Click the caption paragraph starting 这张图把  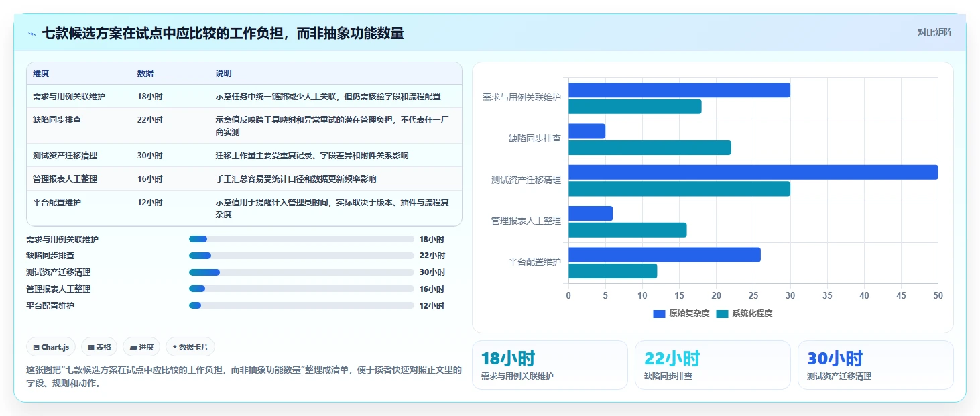[x=244, y=377]
